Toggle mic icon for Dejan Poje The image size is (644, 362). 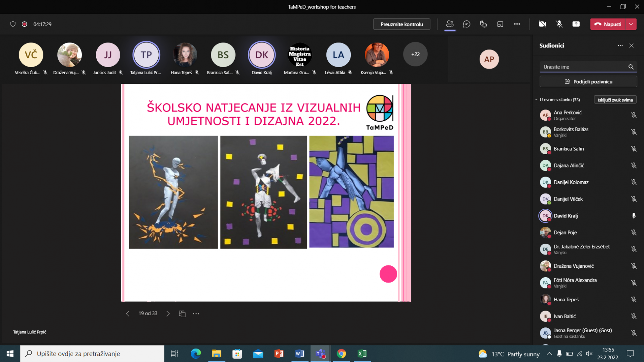point(633,233)
